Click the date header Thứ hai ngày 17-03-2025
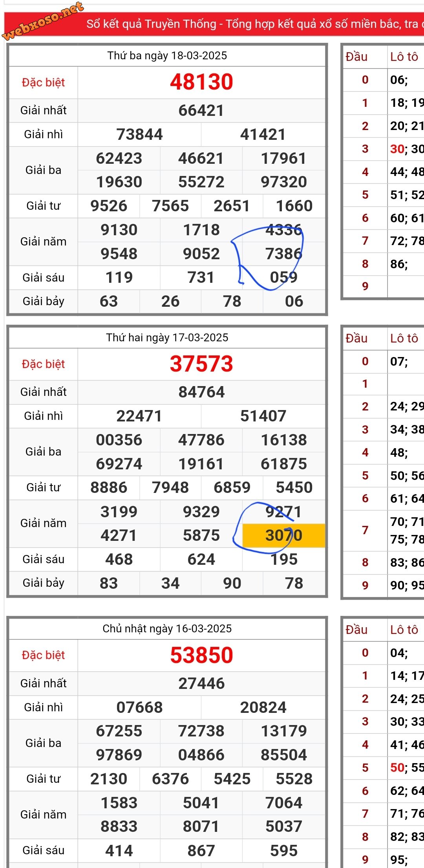The width and height of the screenshot is (424, 868). (167, 337)
